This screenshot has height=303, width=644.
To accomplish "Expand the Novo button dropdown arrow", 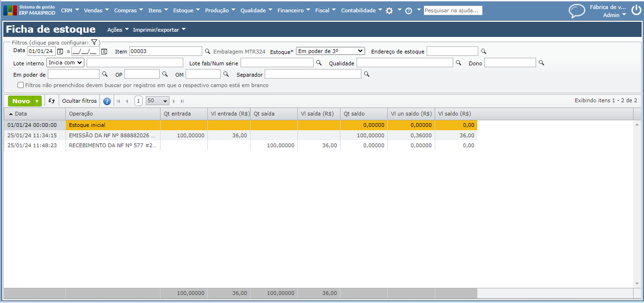I will tap(37, 101).
